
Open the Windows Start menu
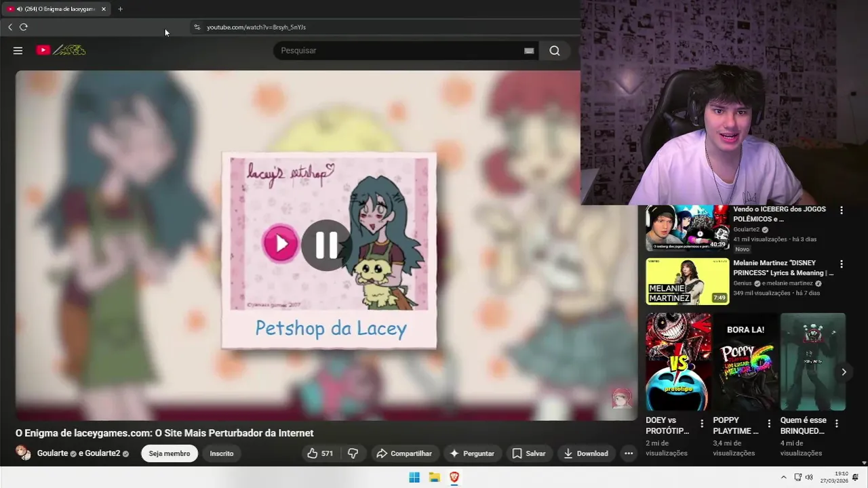pos(414,477)
